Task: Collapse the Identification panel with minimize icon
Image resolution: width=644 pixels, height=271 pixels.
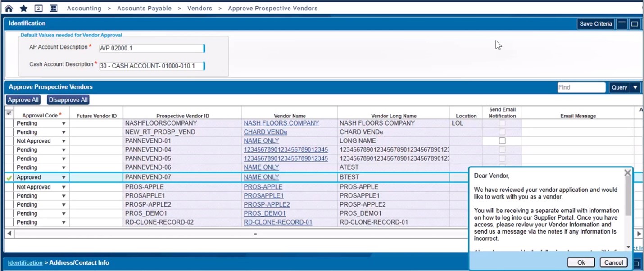Action: tap(622, 24)
